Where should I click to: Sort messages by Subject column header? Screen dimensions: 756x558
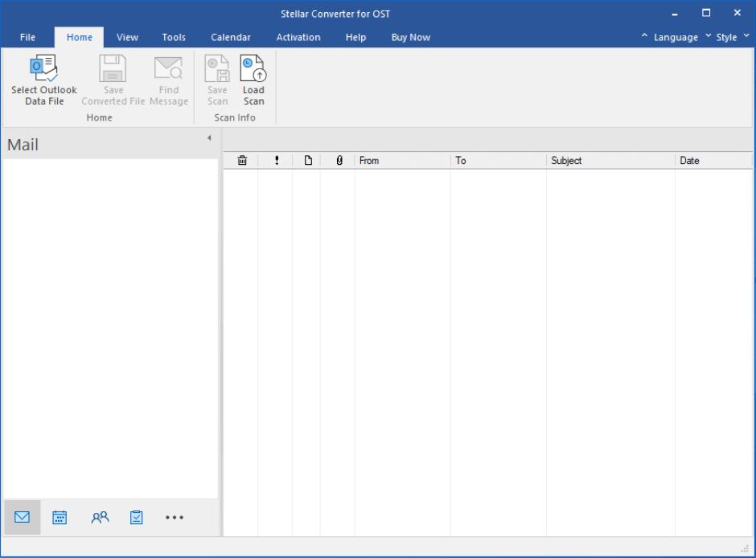tap(610, 161)
